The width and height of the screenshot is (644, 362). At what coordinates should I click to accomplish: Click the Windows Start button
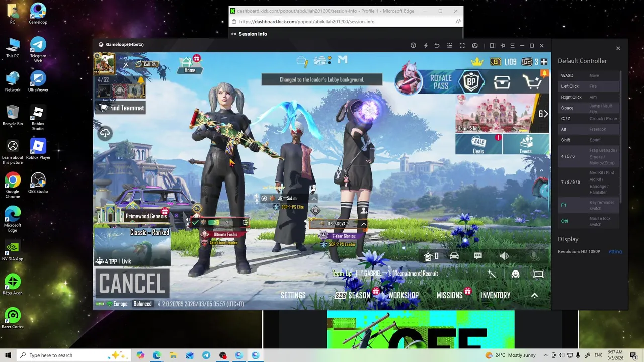8,355
